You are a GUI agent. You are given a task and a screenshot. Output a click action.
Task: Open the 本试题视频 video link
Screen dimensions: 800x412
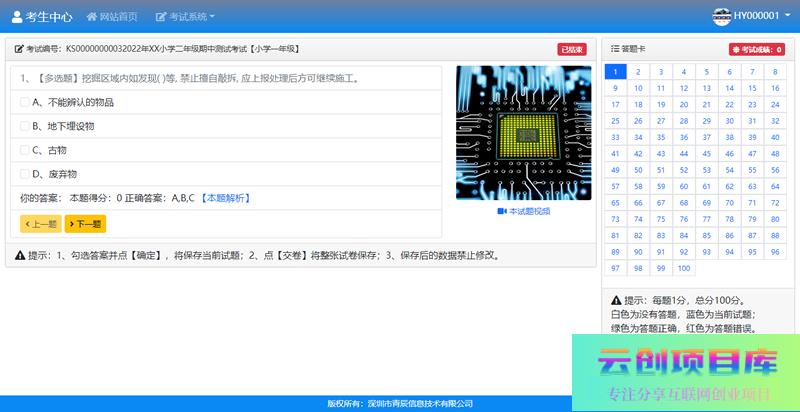coord(523,211)
